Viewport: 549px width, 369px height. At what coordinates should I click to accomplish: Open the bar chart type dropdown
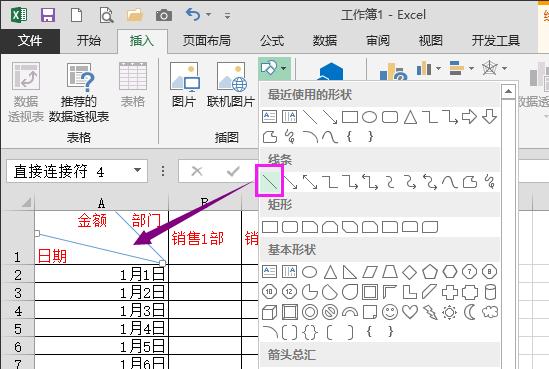pos(438,68)
